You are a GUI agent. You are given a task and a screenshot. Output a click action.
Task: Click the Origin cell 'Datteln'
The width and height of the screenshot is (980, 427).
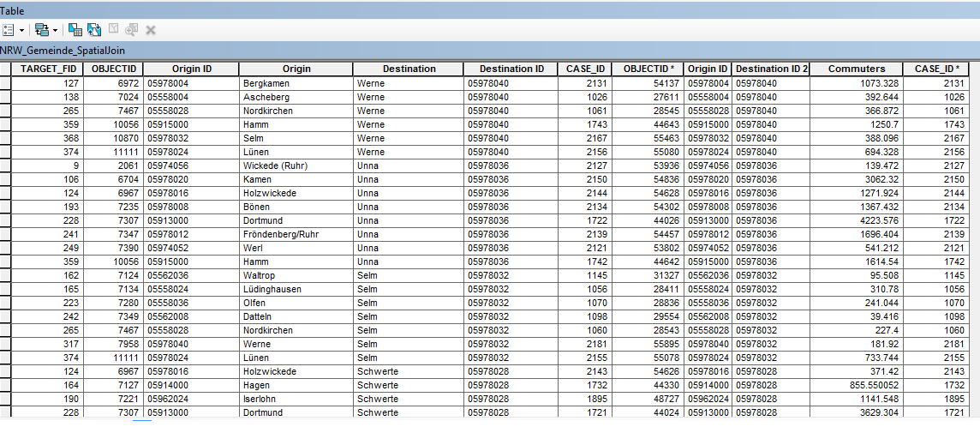tap(296, 316)
